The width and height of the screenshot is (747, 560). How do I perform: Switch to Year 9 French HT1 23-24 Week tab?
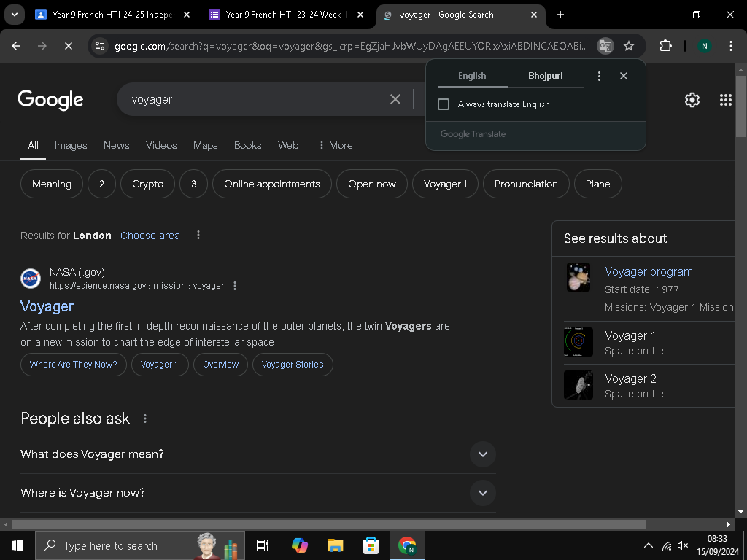286,15
